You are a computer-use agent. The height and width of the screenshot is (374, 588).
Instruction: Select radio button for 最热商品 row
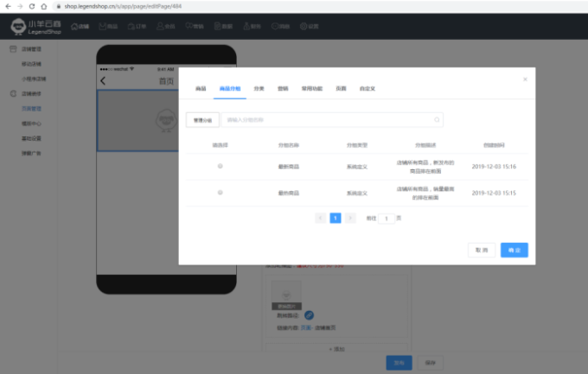[220, 193]
